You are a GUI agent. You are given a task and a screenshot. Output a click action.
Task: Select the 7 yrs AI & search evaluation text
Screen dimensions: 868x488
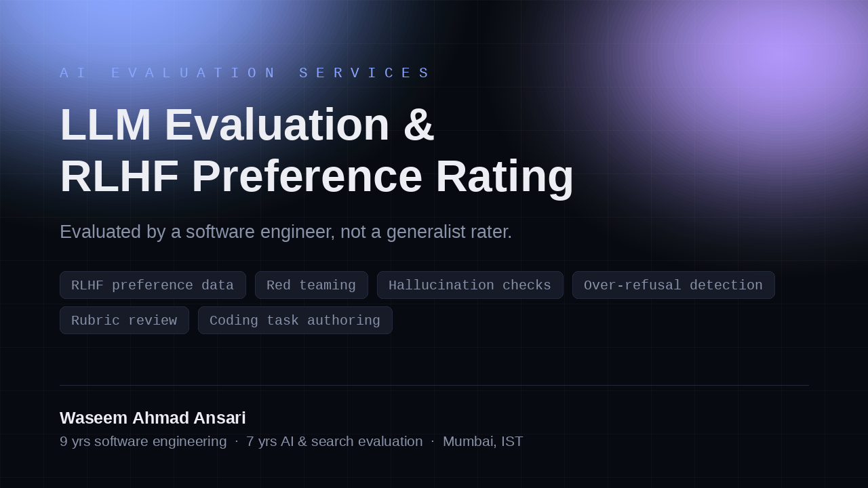[x=334, y=441]
